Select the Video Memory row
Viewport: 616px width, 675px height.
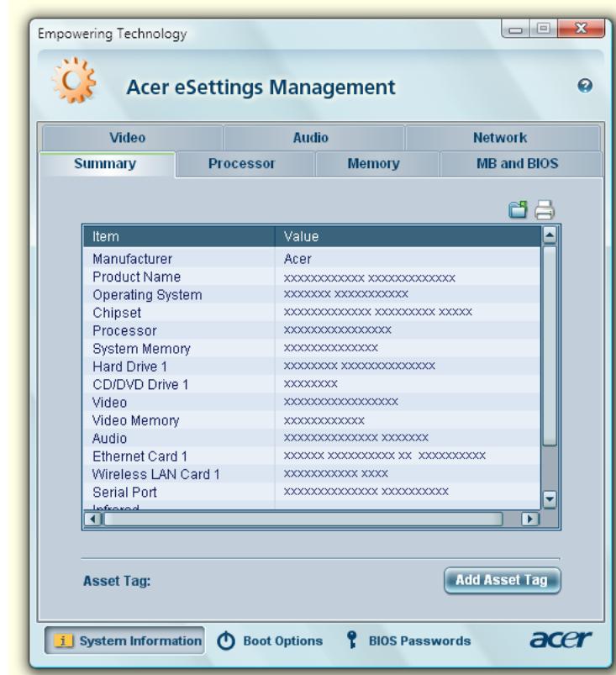point(312,420)
